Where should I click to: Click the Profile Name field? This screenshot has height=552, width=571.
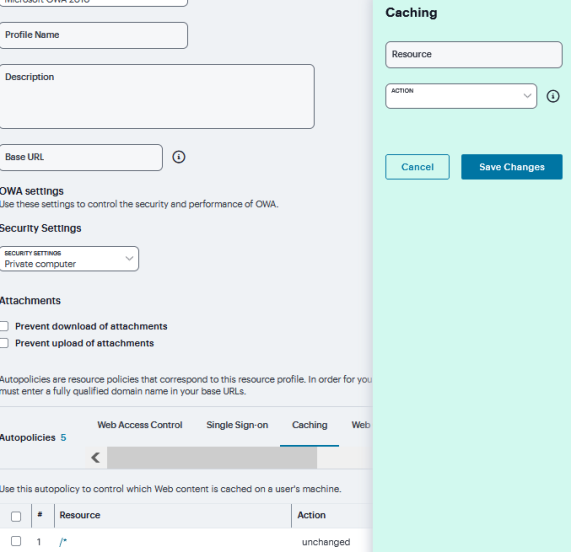[x=93, y=35]
